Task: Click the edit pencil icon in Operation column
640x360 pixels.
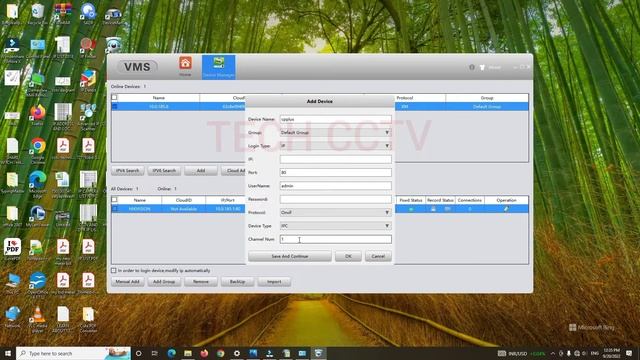Action: (506, 209)
